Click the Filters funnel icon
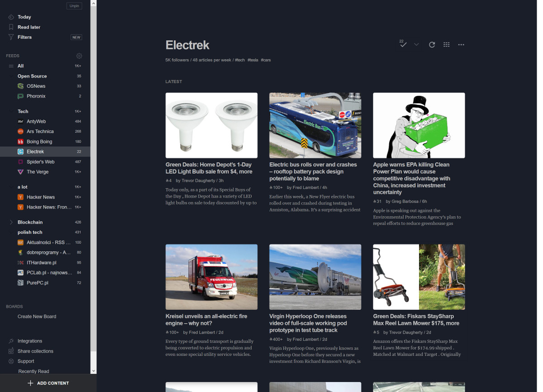 pyautogui.click(x=11, y=37)
